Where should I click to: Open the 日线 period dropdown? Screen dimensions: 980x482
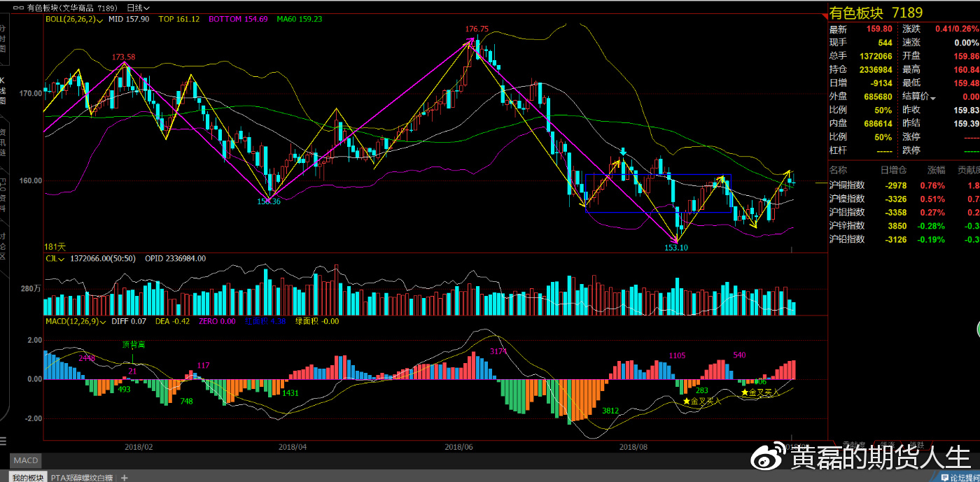(x=138, y=8)
